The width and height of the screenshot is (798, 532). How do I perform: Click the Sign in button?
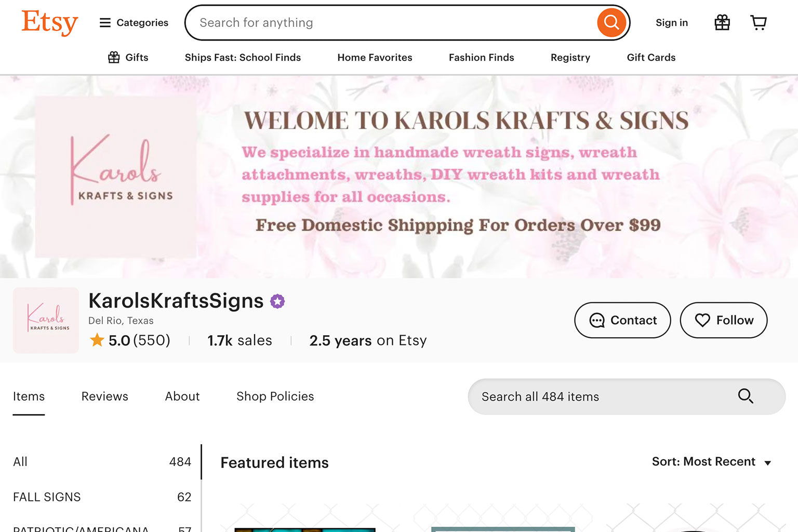[672, 23]
